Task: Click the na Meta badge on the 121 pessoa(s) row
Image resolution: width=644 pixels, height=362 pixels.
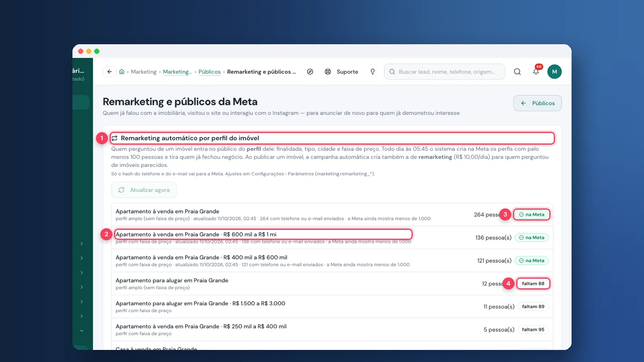Action: [x=532, y=261]
